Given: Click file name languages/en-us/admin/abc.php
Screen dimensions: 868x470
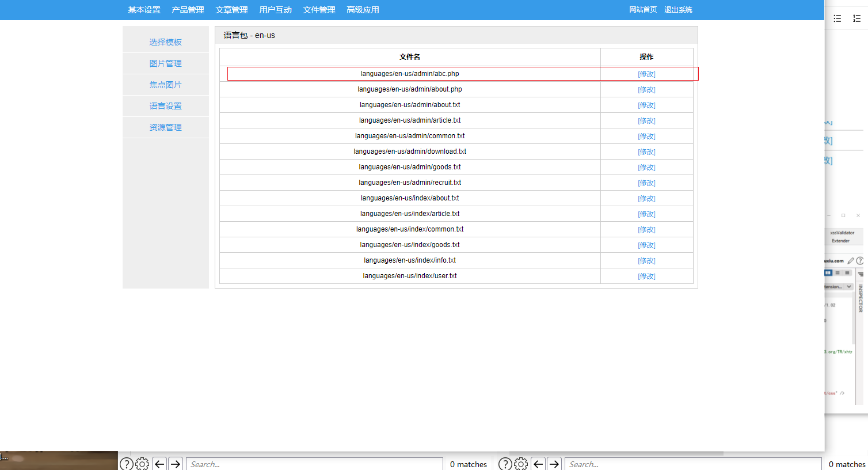Looking at the screenshot, I should (x=410, y=74).
